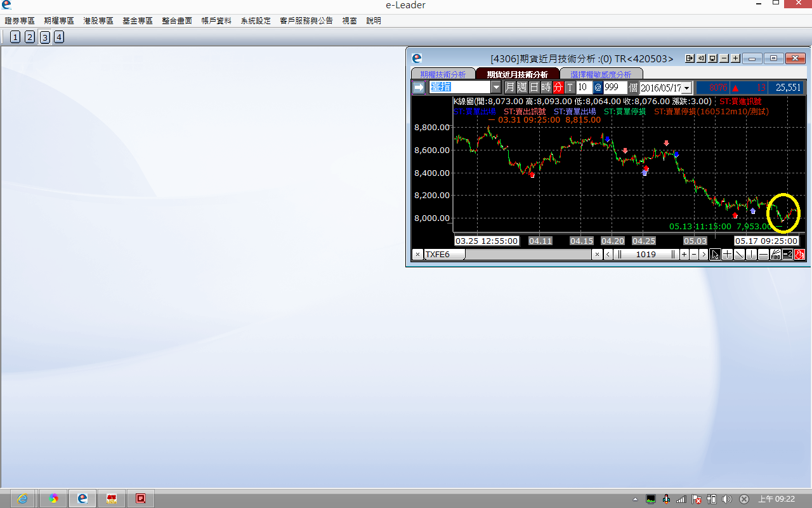This screenshot has width=812, height=508.
Task: Open the 說明 help menu
Action: [374, 21]
